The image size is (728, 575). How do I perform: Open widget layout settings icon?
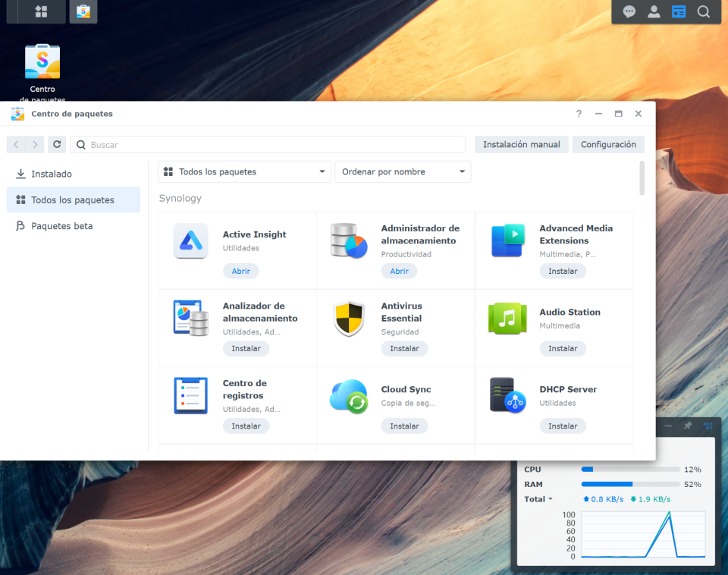pyautogui.click(x=708, y=426)
